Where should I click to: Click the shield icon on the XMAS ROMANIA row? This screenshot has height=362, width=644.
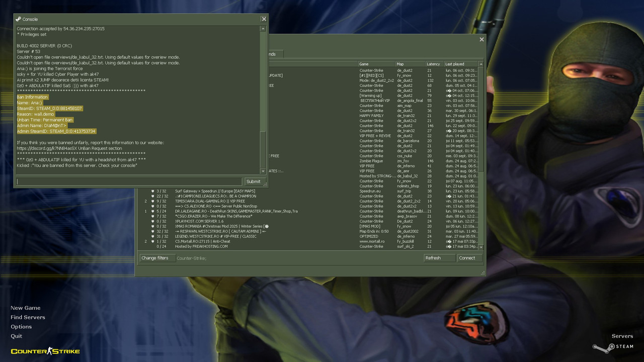pyautogui.click(x=152, y=226)
